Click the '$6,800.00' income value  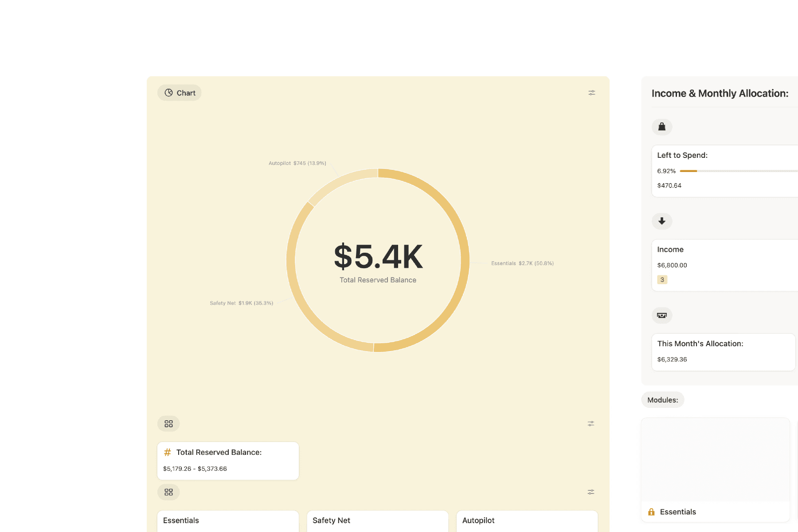(x=672, y=265)
